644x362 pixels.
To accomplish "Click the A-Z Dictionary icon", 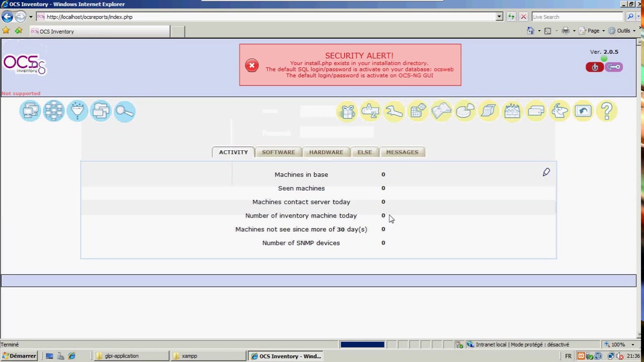I will [370, 111].
